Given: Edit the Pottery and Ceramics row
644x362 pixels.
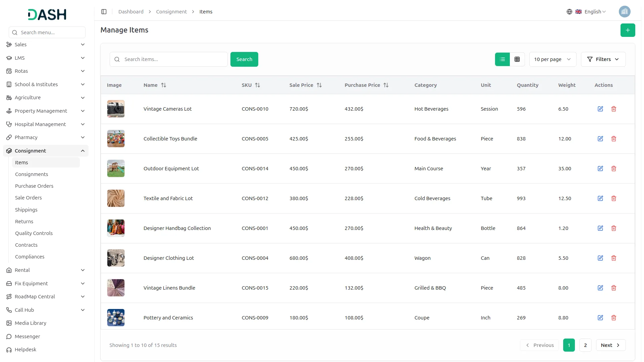Looking at the screenshot, I should coord(600,318).
